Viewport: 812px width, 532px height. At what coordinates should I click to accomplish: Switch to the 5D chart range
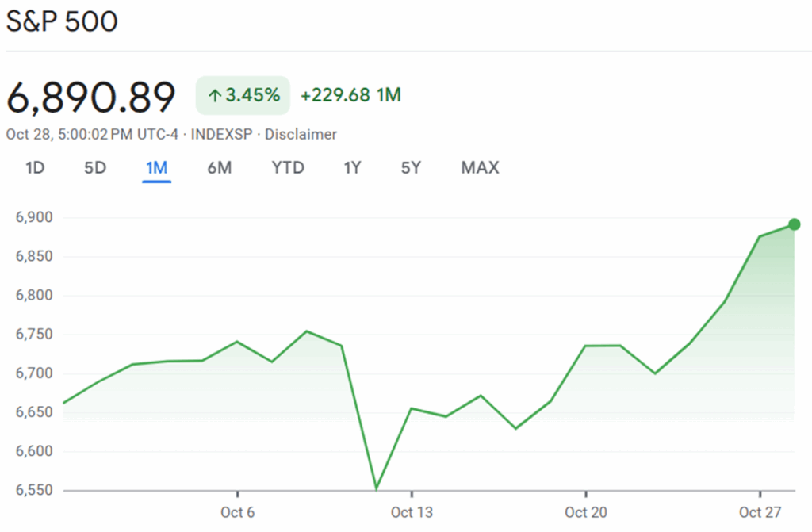95,167
